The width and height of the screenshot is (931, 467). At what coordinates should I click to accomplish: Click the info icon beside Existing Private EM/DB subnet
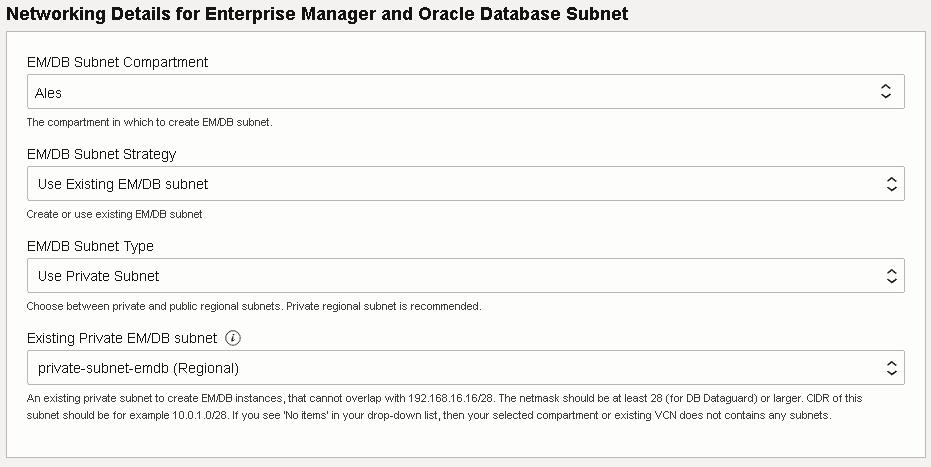click(233, 338)
